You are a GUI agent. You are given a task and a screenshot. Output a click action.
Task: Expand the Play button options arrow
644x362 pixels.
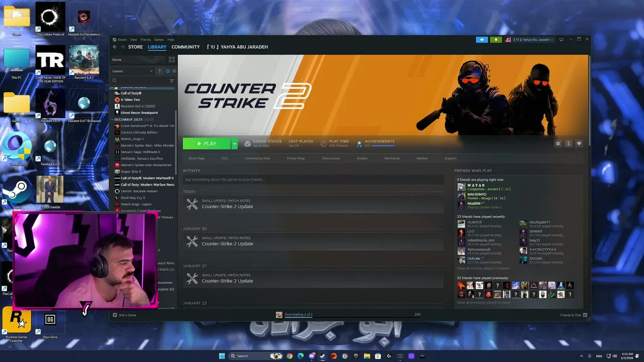click(234, 144)
